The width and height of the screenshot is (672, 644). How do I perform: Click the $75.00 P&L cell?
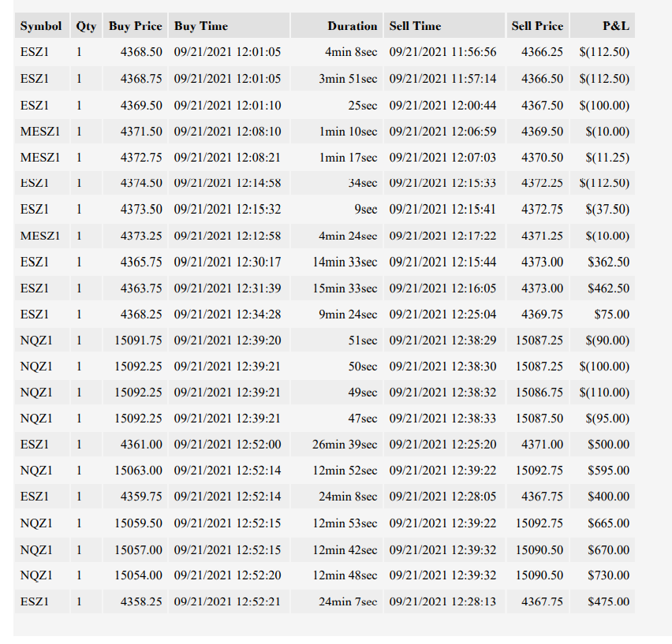602,315
